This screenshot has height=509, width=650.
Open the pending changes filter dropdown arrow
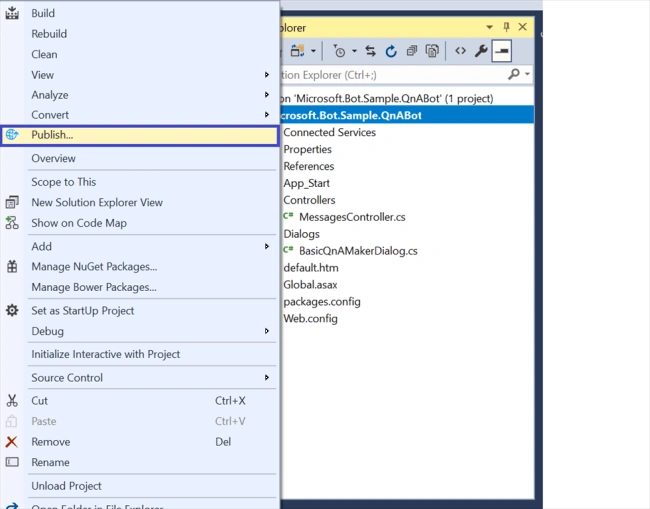[x=354, y=51]
